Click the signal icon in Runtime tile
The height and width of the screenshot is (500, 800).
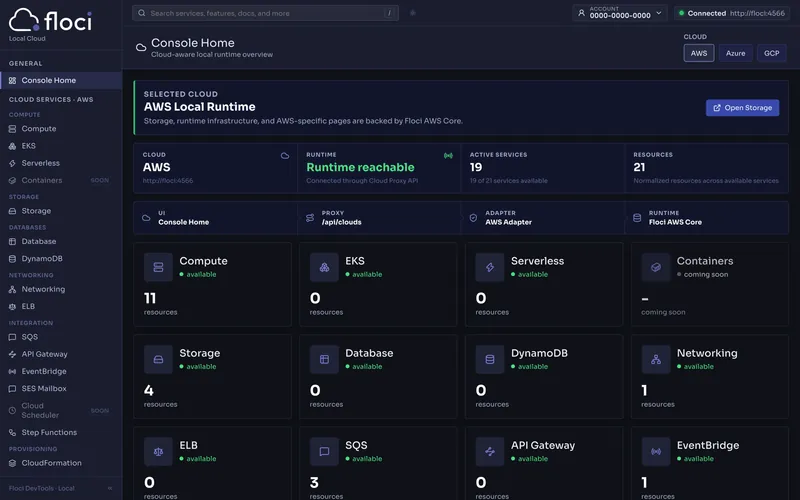(x=448, y=156)
